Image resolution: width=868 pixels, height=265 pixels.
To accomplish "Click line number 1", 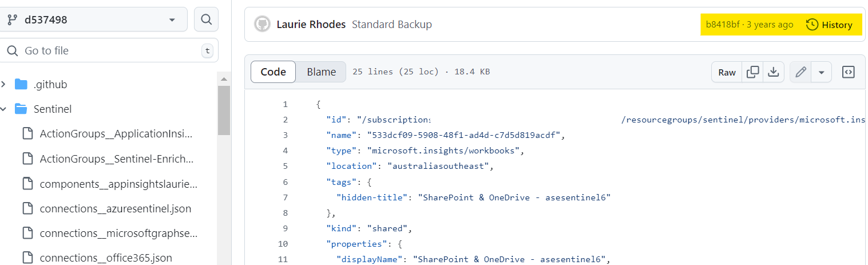I will pos(285,104).
